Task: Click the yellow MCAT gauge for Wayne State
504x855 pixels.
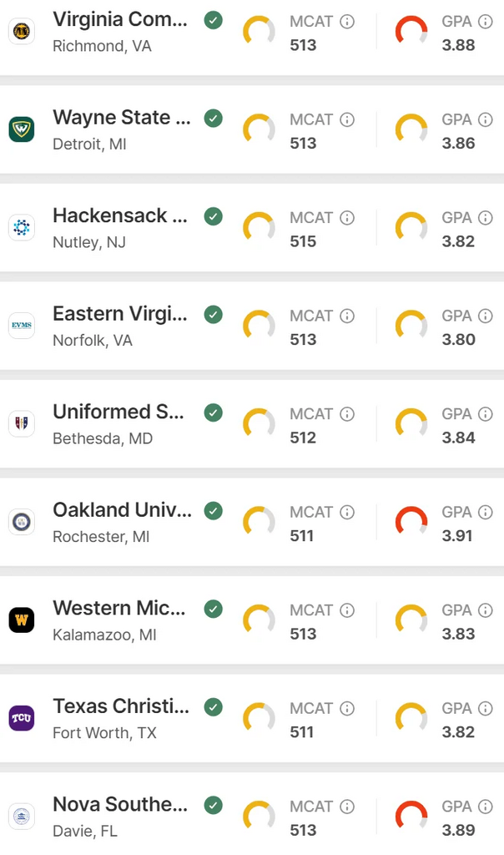Action: [259, 129]
